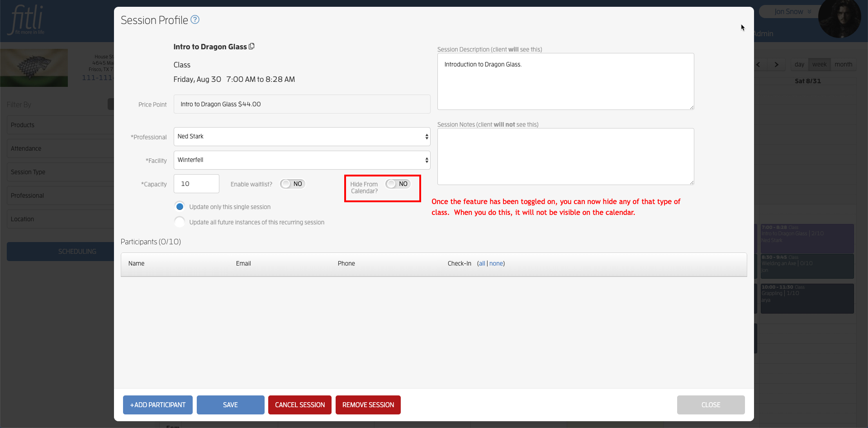Click the red Cancel Session button
The image size is (868, 428).
[300, 405]
